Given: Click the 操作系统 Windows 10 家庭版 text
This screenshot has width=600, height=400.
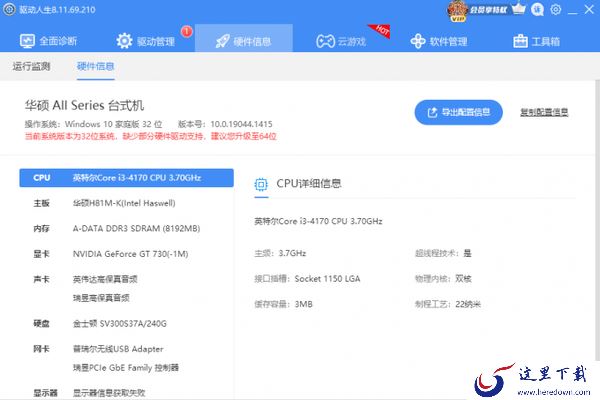Looking at the screenshot, I should (x=93, y=124).
